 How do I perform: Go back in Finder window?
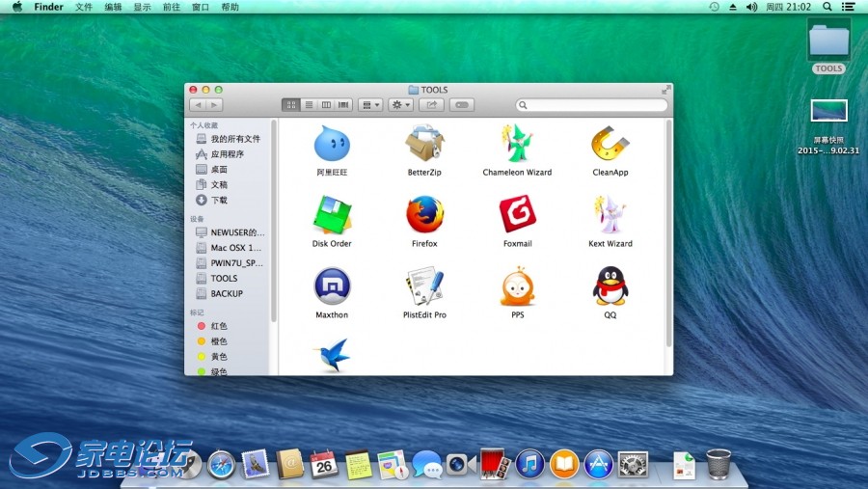tap(198, 105)
